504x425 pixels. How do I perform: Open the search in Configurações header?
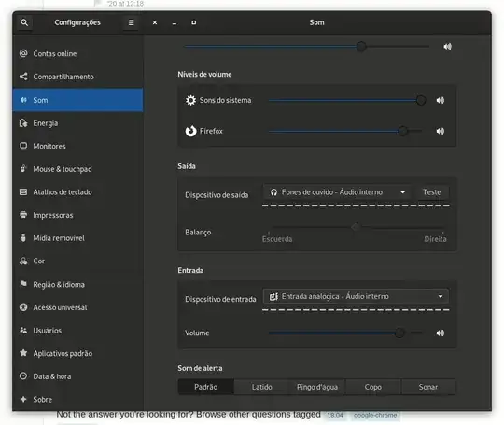pos(24,22)
